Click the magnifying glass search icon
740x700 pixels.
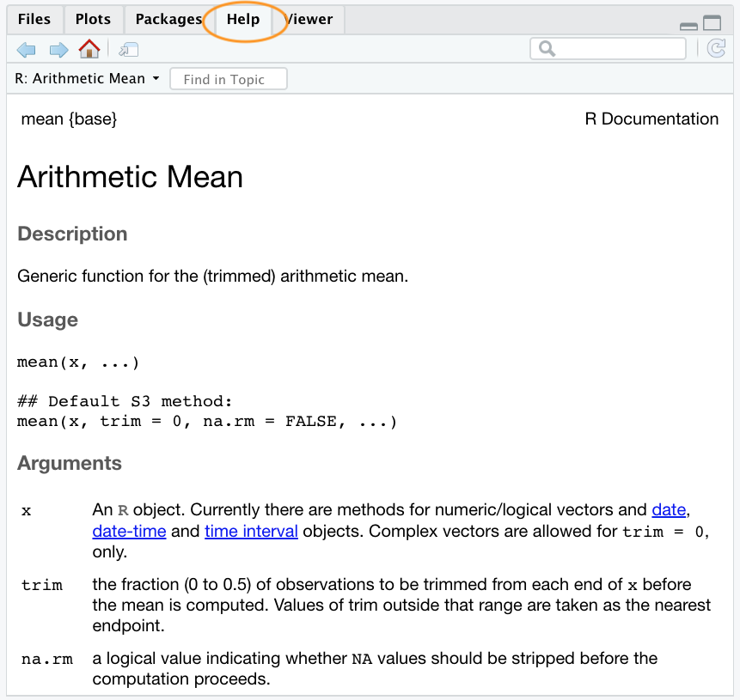tap(547, 49)
